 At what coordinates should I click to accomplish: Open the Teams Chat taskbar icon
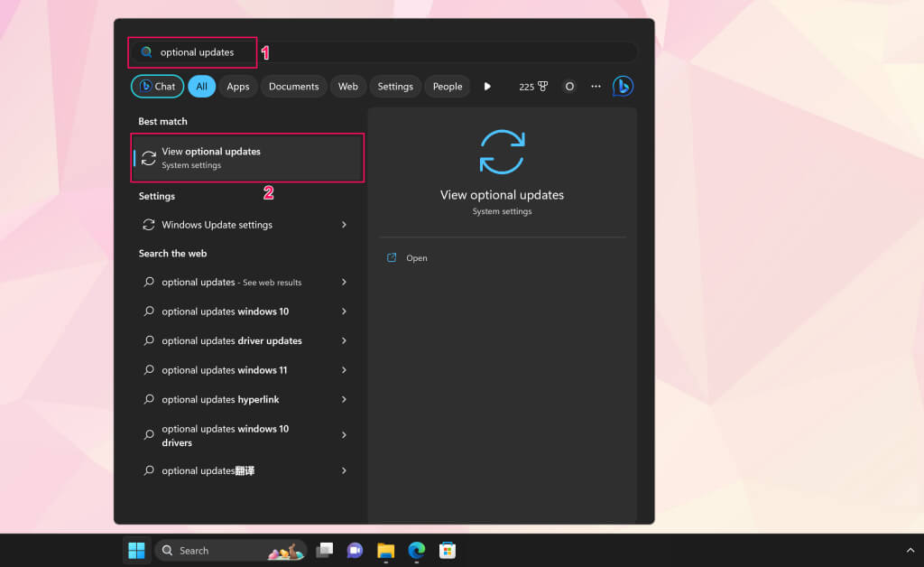[x=355, y=550]
